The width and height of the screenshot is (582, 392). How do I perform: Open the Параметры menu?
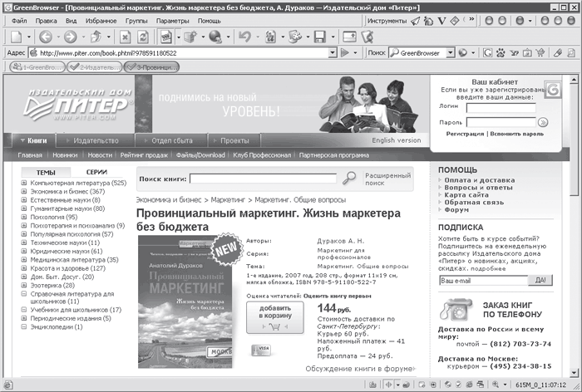[x=173, y=21]
